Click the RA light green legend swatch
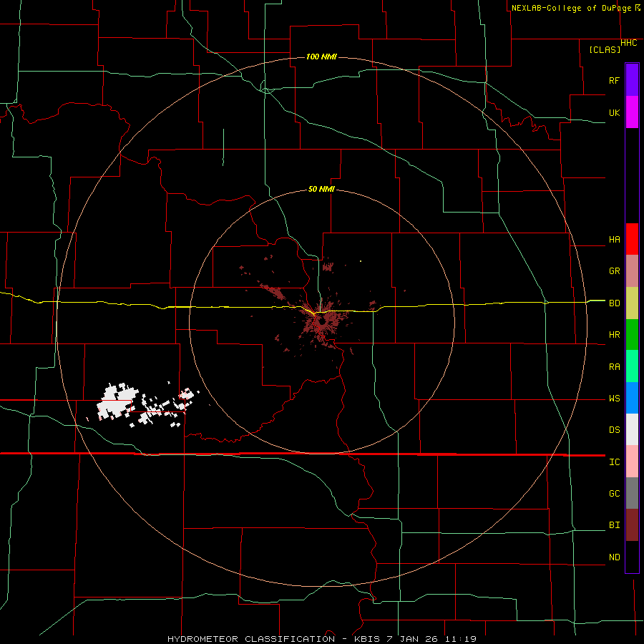 (x=632, y=366)
